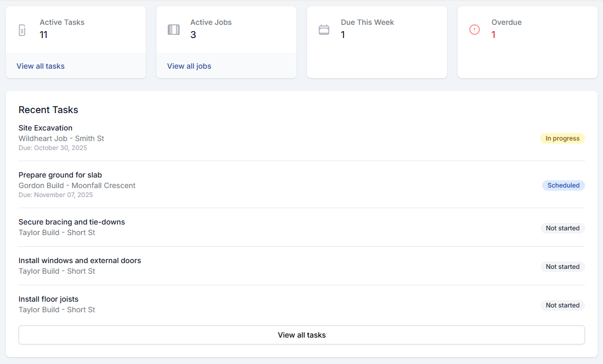The image size is (603, 364).
Task: Click the red Overdue alert icon
Action: (475, 30)
